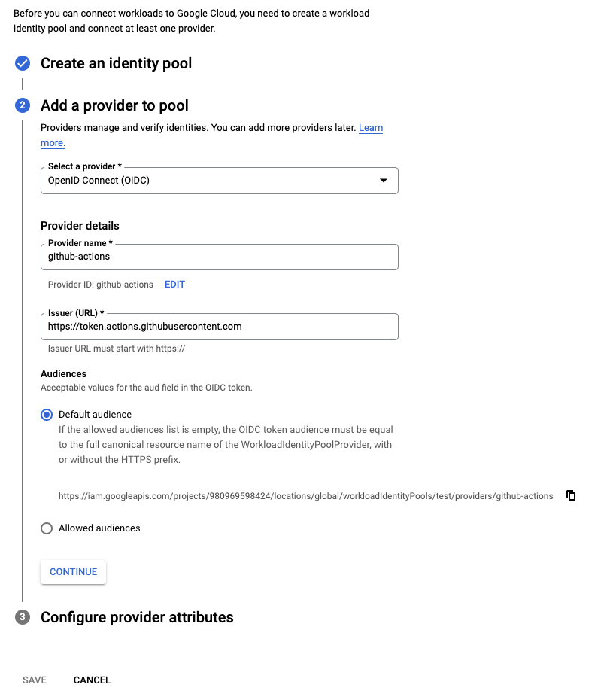
Task: Focus the Provider name input field
Action: click(220, 257)
